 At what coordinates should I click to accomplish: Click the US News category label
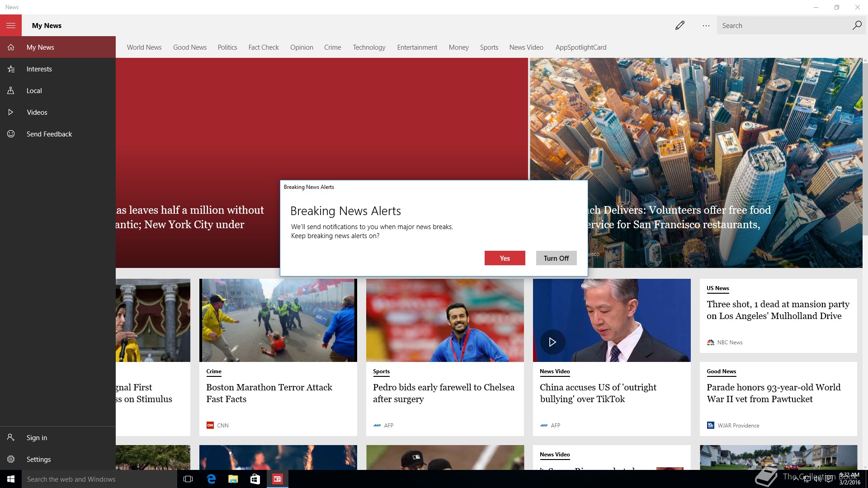point(718,288)
